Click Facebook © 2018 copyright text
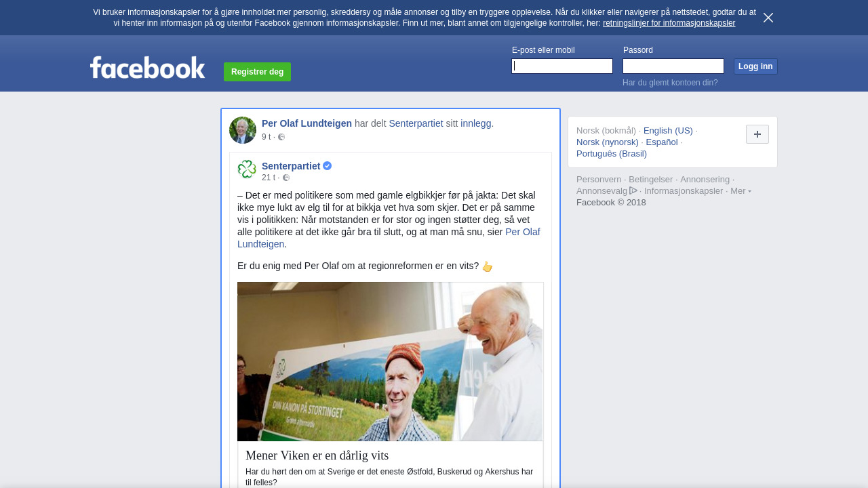Image resolution: width=868 pixels, height=488 pixels. click(611, 203)
